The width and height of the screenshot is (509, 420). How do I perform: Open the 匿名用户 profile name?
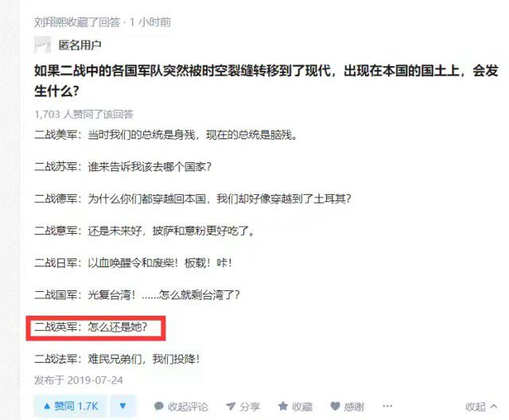[x=80, y=45]
